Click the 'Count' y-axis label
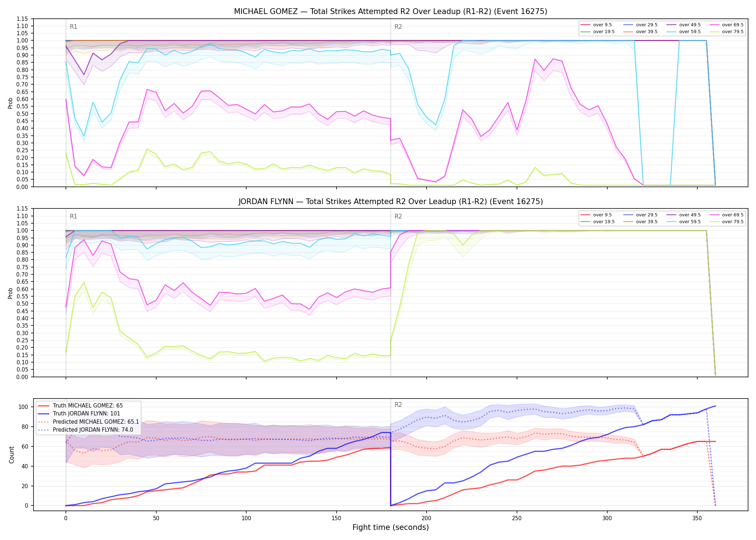Screen dimensions: 756x540 (x=12, y=455)
